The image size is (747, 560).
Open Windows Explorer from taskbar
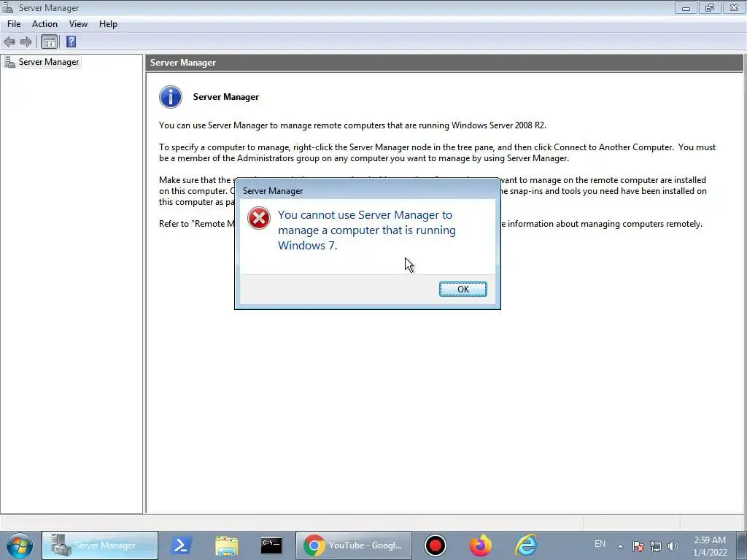pyautogui.click(x=226, y=545)
